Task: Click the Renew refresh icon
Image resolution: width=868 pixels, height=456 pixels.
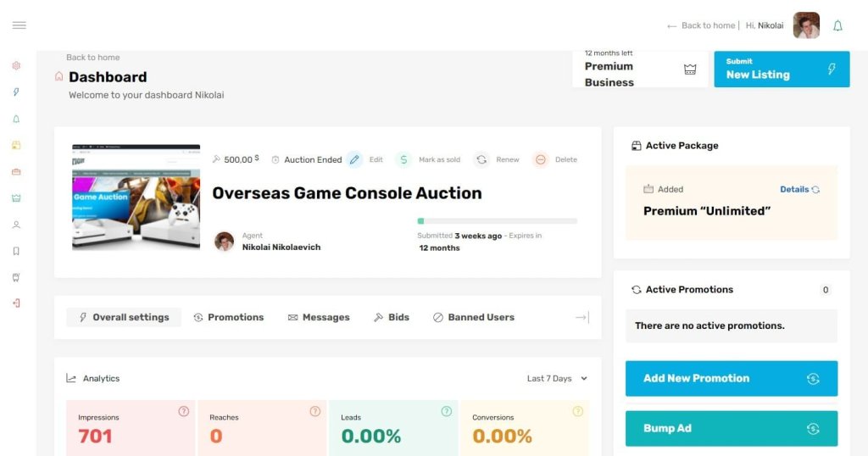Action: [481, 159]
